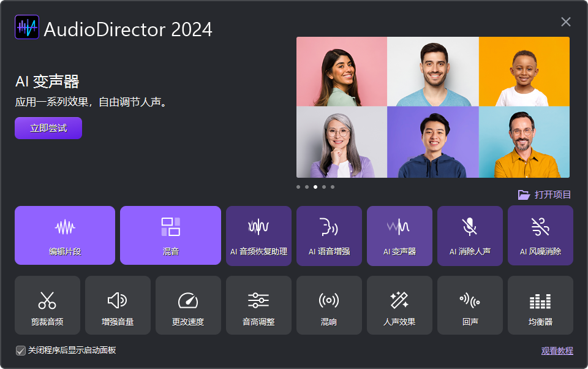Launch AI 消除人声 tool
The image size is (588, 369).
point(470,236)
